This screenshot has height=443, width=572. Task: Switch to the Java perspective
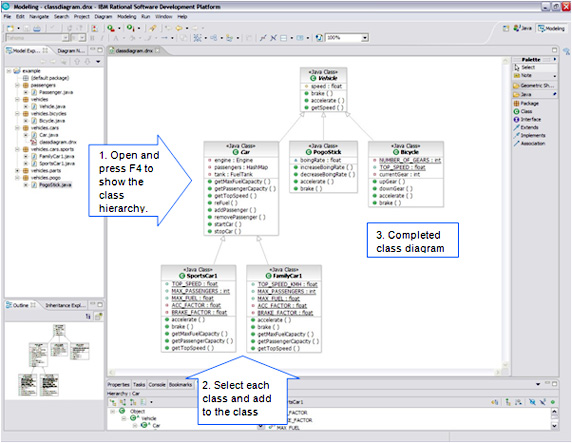(522, 28)
